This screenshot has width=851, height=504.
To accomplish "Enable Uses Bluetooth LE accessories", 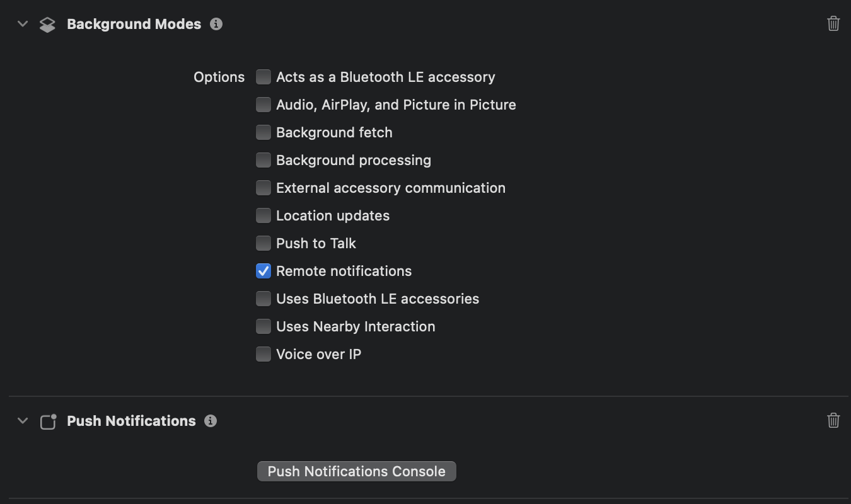I will pos(263,299).
